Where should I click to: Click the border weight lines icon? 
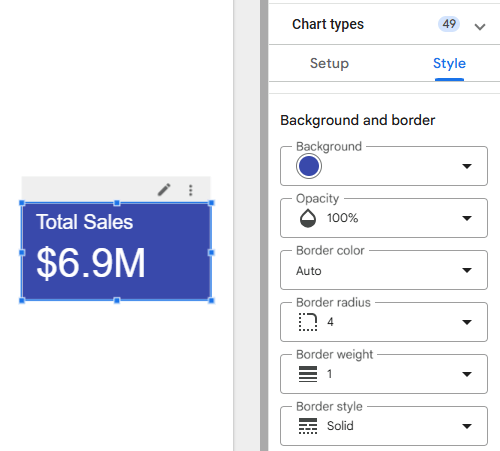point(308,374)
